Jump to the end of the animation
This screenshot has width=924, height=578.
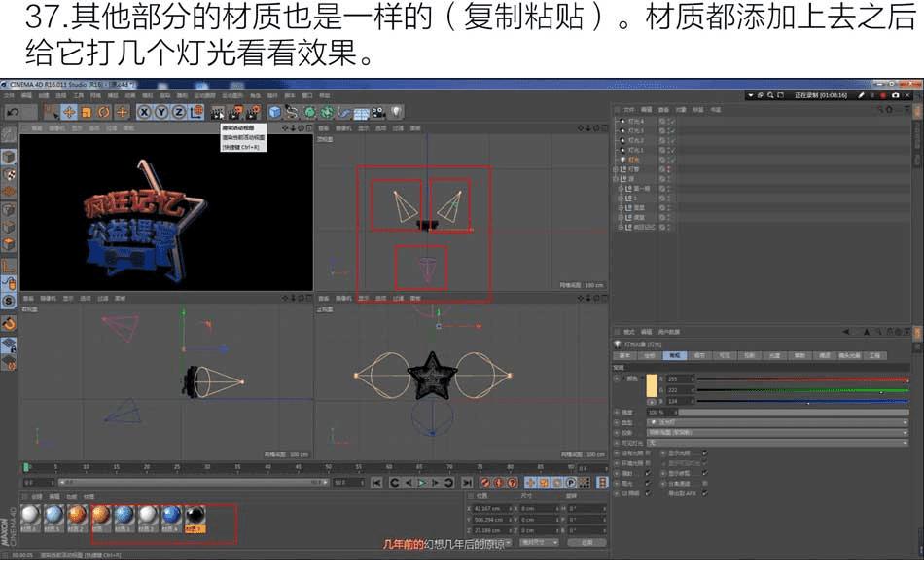(x=467, y=483)
